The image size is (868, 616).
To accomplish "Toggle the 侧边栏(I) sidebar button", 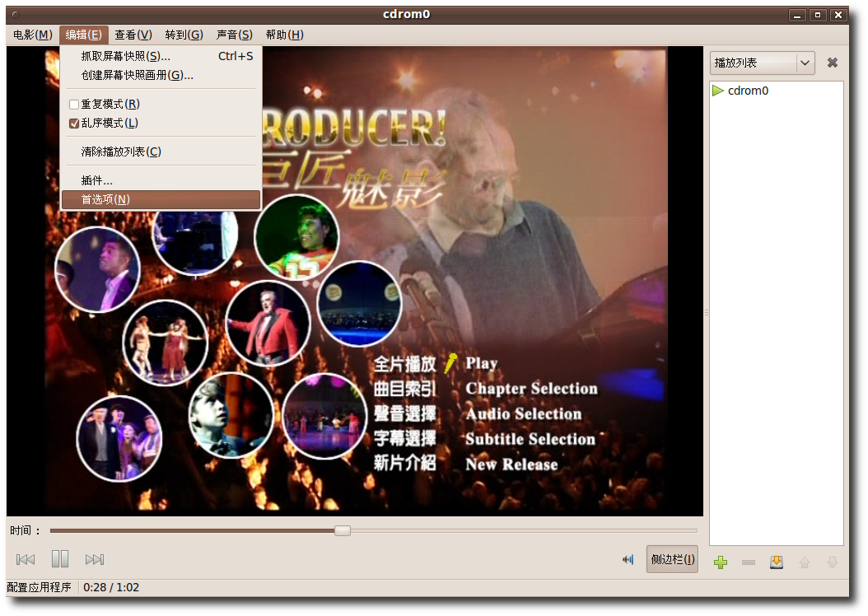I will click(x=673, y=559).
